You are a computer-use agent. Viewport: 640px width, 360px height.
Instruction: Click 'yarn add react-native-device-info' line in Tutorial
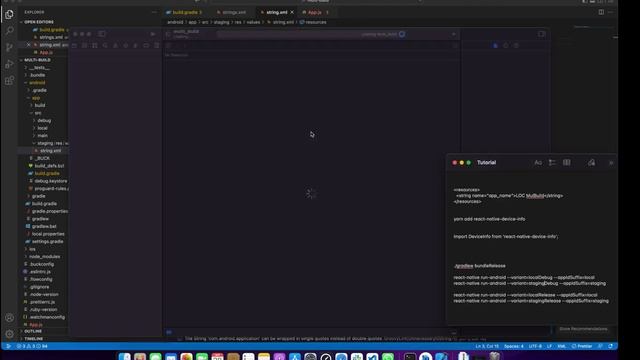489,219
